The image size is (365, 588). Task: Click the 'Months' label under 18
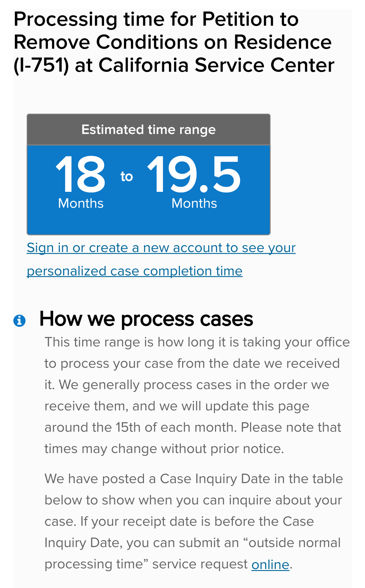point(81,203)
